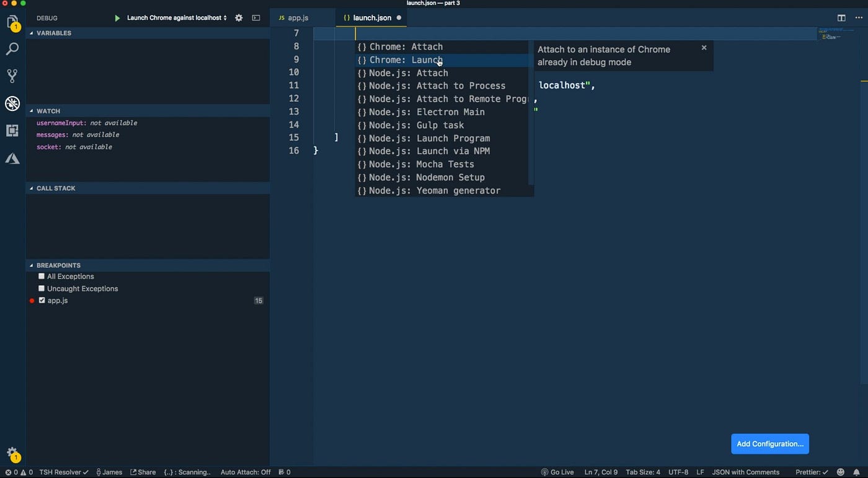Change the Tab Size: 4 indentation setting

(x=643, y=472)
